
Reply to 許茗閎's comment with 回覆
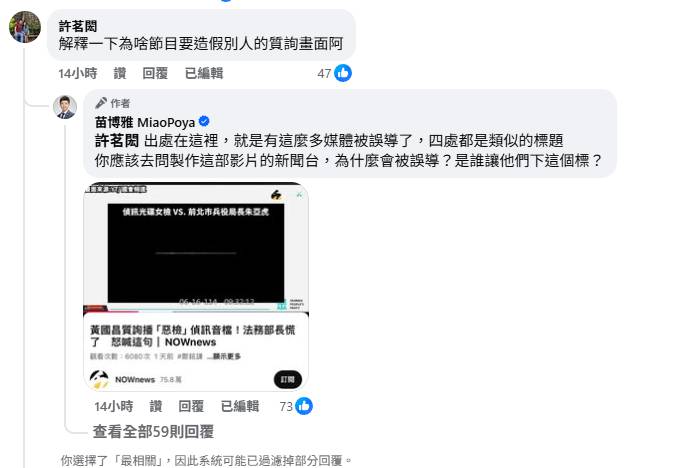[x=155, y=73]
